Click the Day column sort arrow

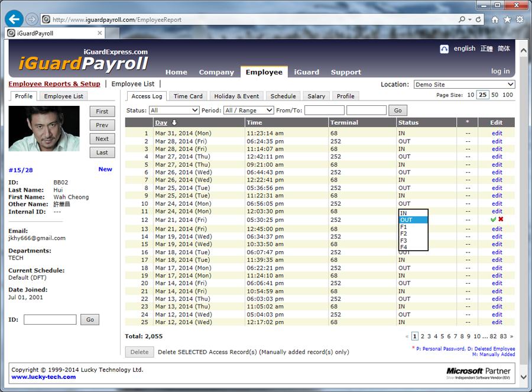174,122
